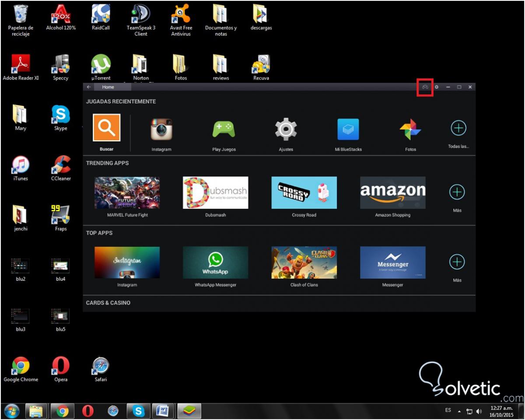Open Windows Explorer from taskbar

pos(36,411)
